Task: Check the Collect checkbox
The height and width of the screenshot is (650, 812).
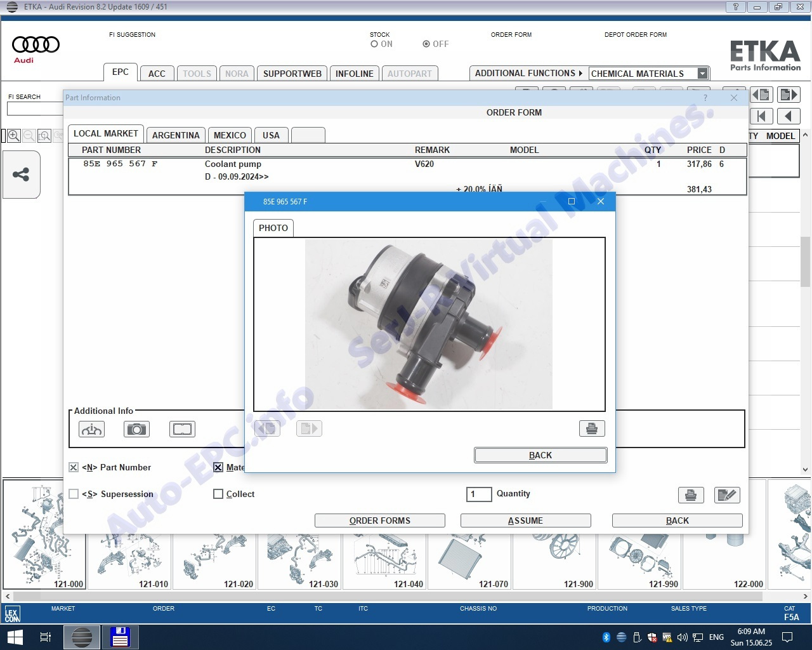Action: pos(218,494)
